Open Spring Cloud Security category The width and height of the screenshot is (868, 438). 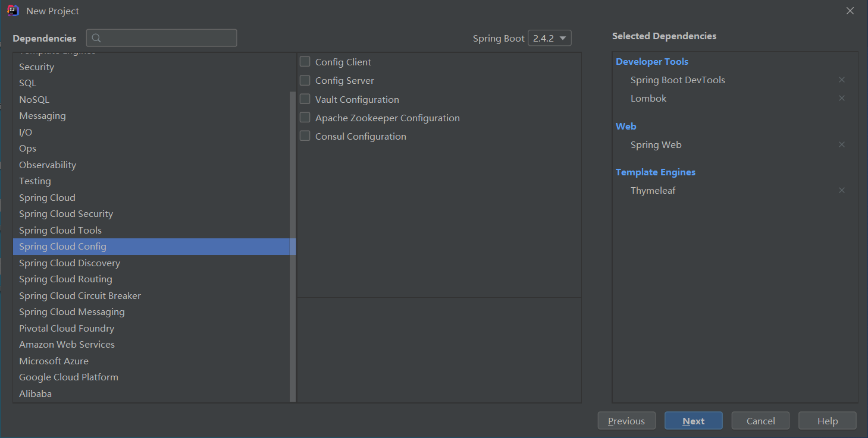click(151, 214)
